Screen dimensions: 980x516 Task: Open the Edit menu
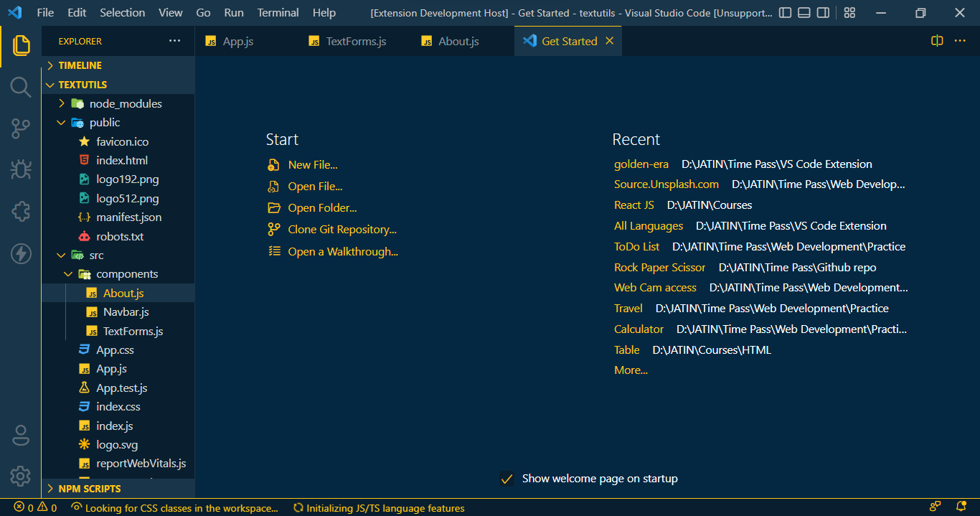(x=77, y=13)
